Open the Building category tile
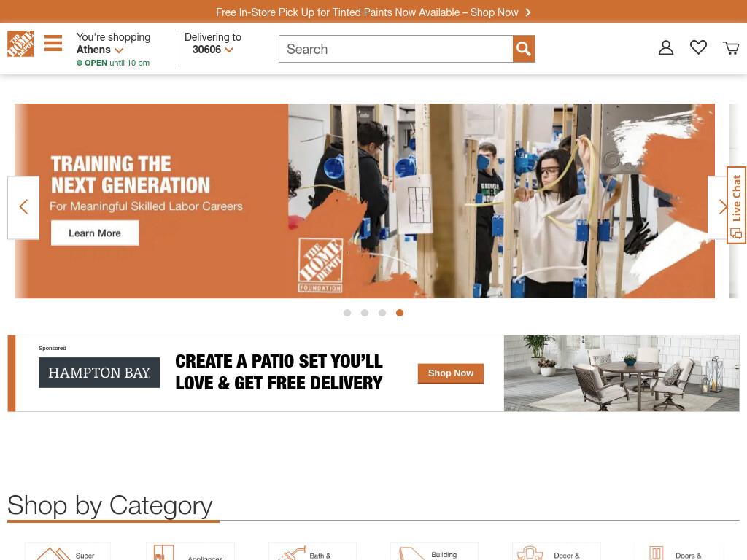This screenshot has width=747, height=560. click(x=434, y=551)
